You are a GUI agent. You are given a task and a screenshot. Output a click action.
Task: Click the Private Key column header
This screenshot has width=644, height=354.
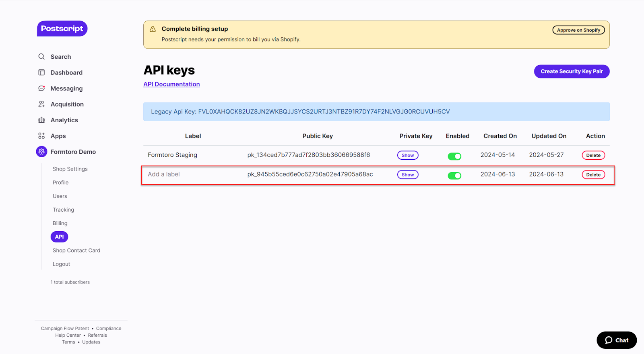tap(416, 136)
